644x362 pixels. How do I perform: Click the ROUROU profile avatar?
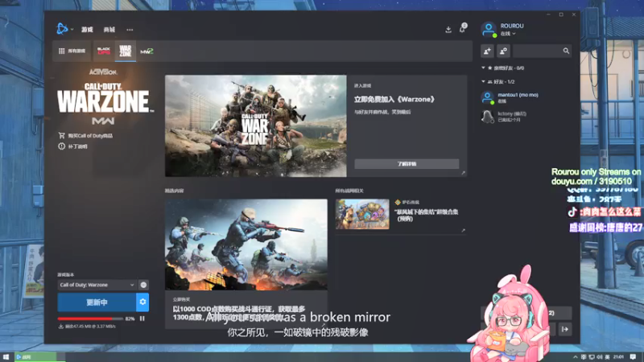tap(489, 30)
